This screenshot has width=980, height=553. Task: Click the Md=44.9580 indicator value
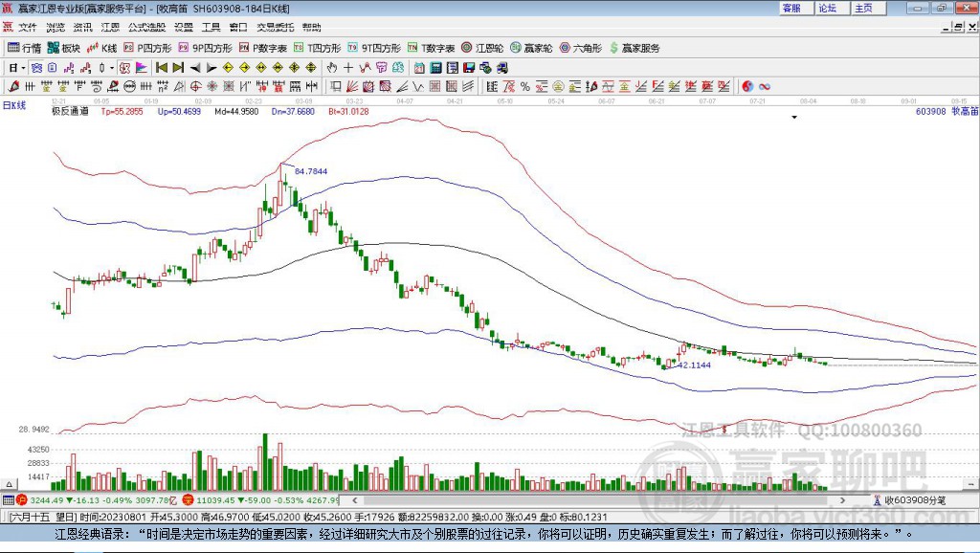coord(236,111)
